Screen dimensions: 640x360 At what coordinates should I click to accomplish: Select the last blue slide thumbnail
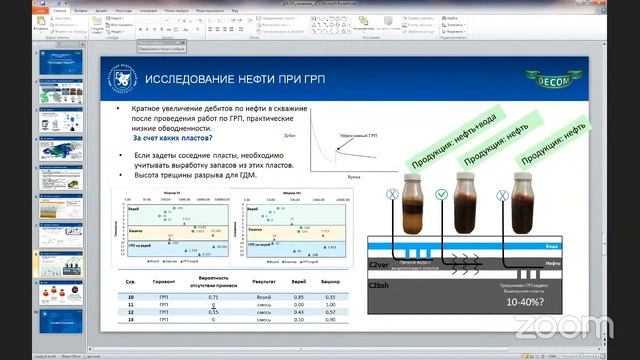click(61, 322)
